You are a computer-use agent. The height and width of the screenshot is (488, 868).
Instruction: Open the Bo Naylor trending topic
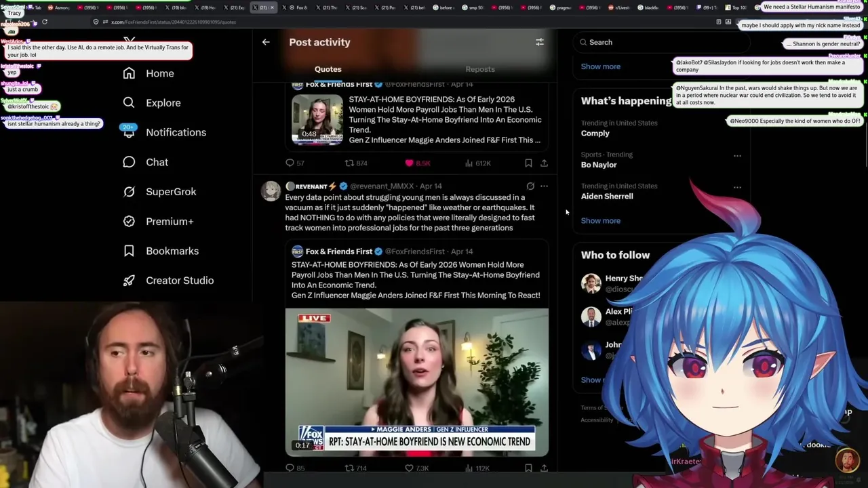click(x=599, y=165)
